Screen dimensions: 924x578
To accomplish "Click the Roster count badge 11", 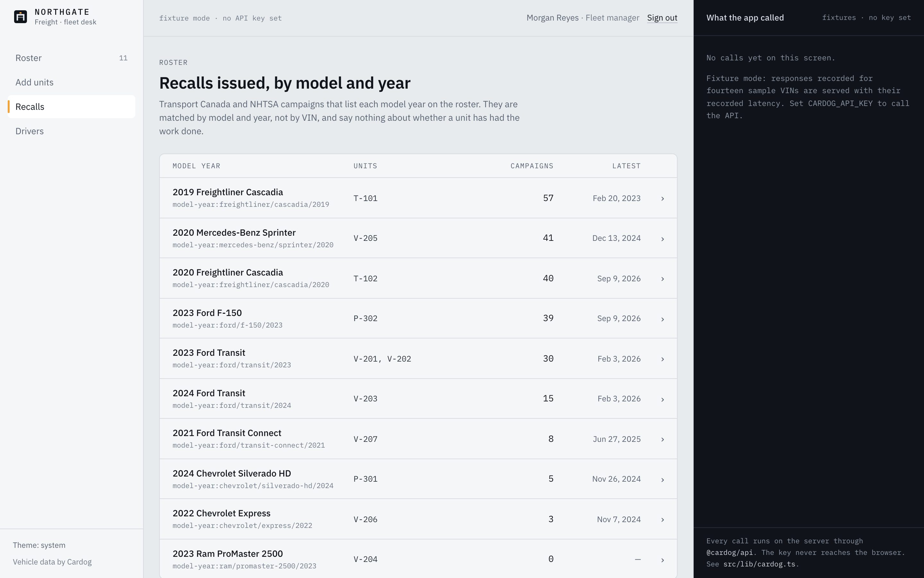I will point(123,58).
